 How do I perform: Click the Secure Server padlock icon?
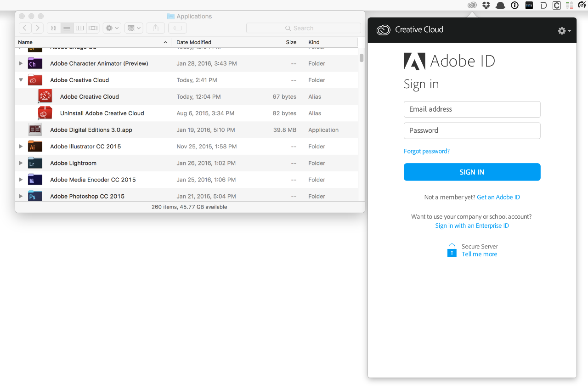[452, 250]
